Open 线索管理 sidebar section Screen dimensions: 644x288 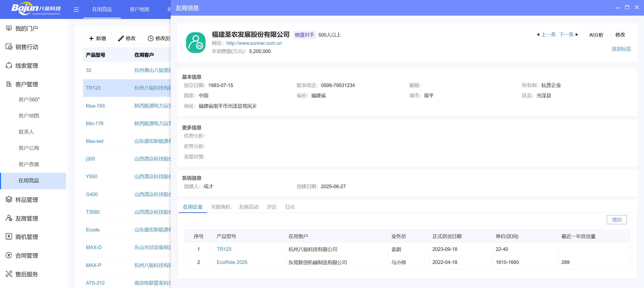pos(27,66)
